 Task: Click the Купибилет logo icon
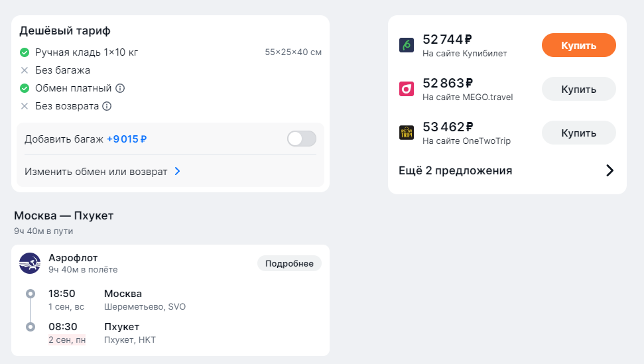(407, 45)
